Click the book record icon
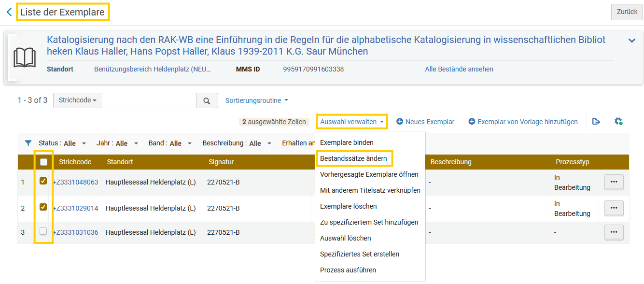This screenshot has height=284, width=644. 25,58
